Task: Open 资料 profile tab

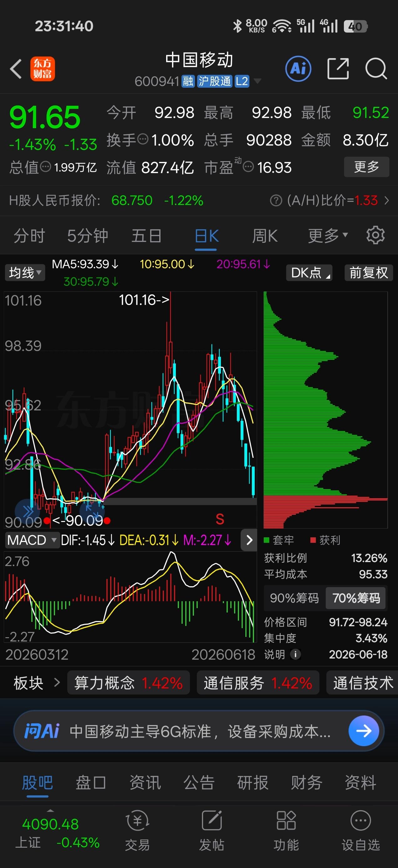Action: 360,783
